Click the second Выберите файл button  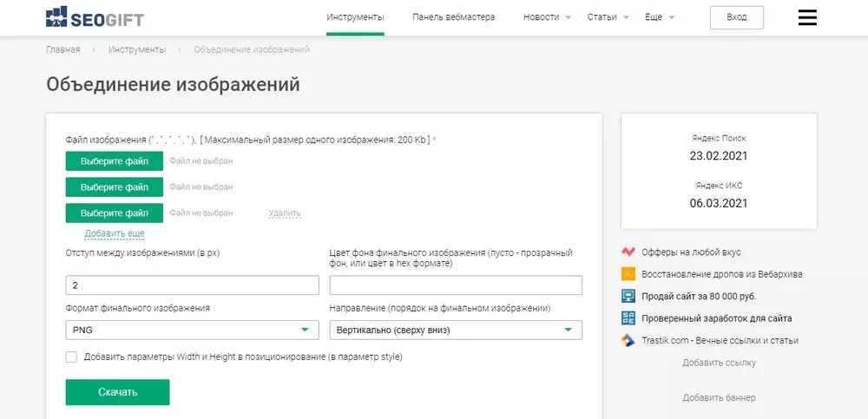pos(114,187)
